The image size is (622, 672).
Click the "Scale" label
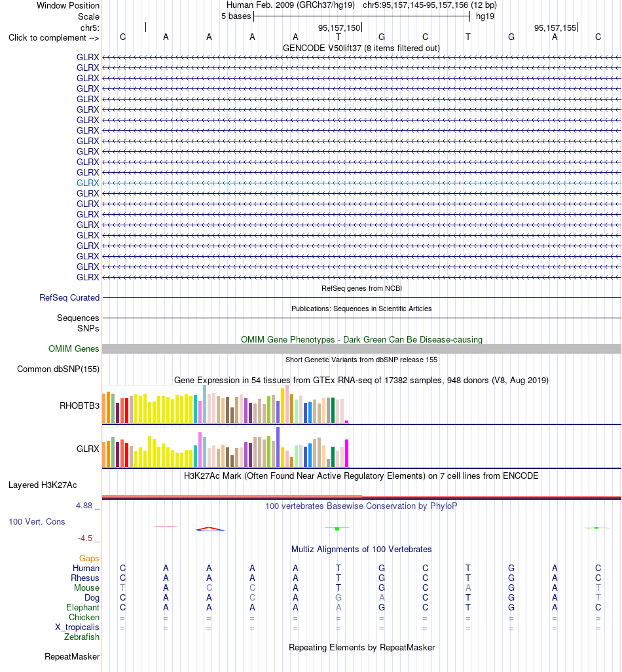pyautogui.click(x=88, y=17)
